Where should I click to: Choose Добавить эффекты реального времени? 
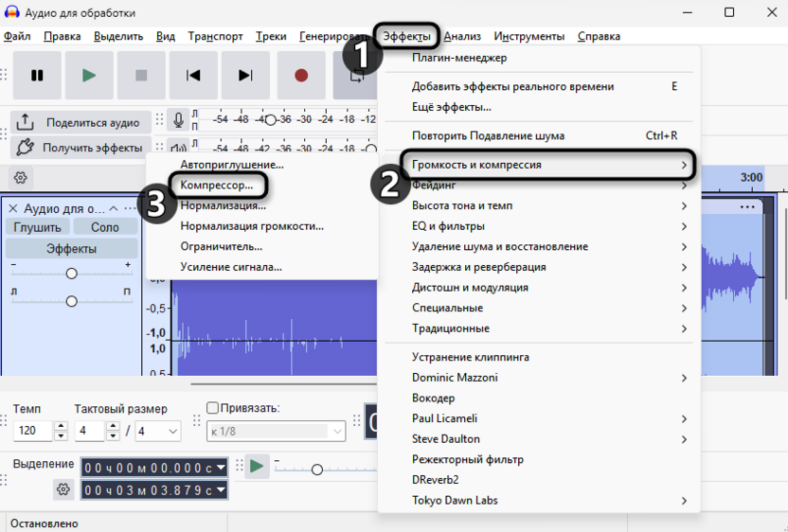click(x=539, y=86)
